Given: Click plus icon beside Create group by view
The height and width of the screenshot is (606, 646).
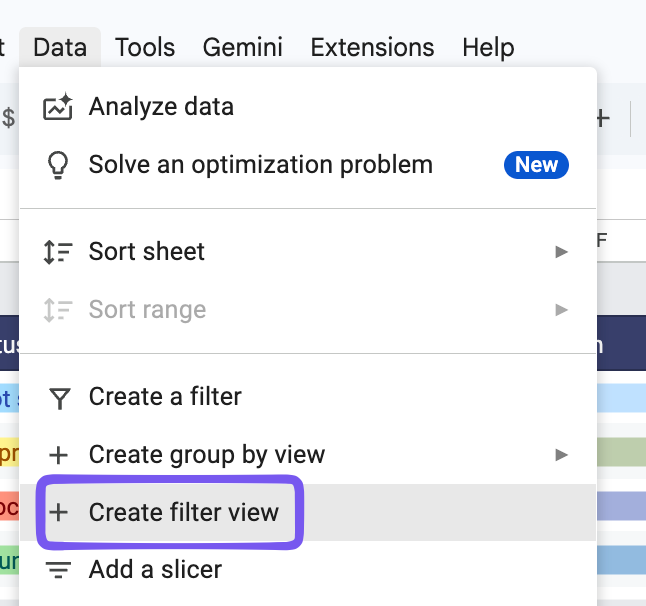Looking at the screenshot, I should (58, 455).
